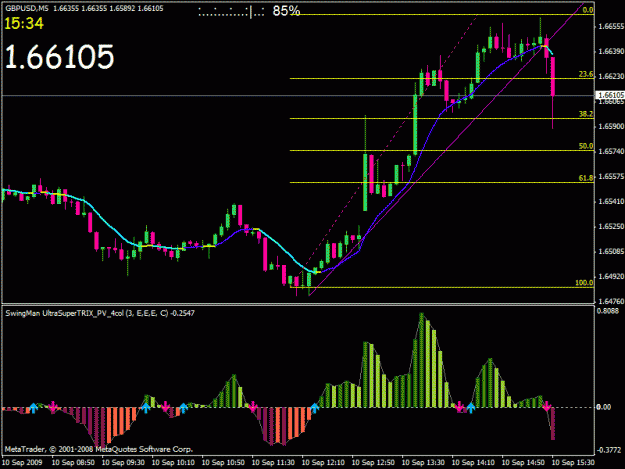Click the 50.0 Fibonacci level label
This screenshot has width=625, height=469.
586,146
